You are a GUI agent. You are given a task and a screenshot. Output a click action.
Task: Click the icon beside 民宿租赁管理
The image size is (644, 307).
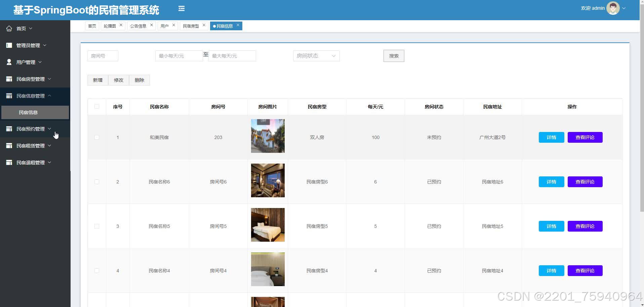point(9,146)
